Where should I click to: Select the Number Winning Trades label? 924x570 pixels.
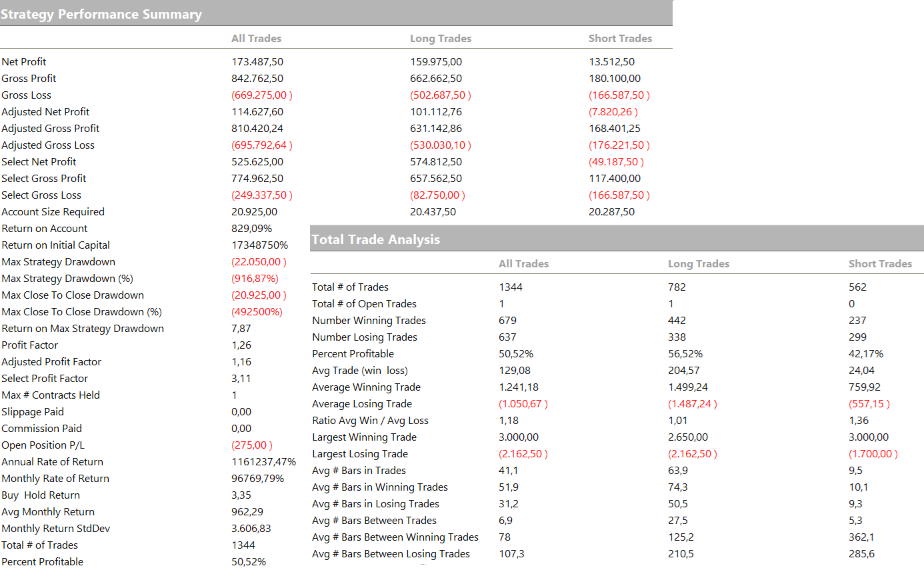point(369,321)
